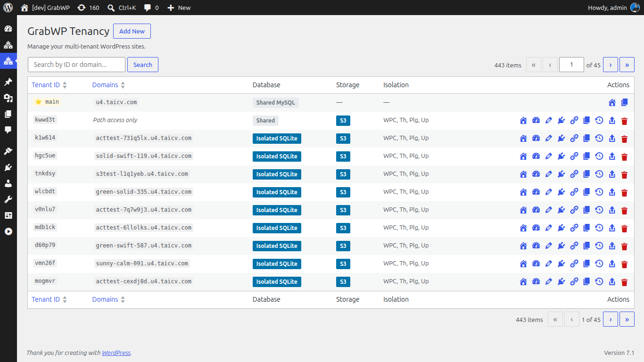
Task: Delete tenant d60p79 with trash icon
Action: click(x=625, y=246)
